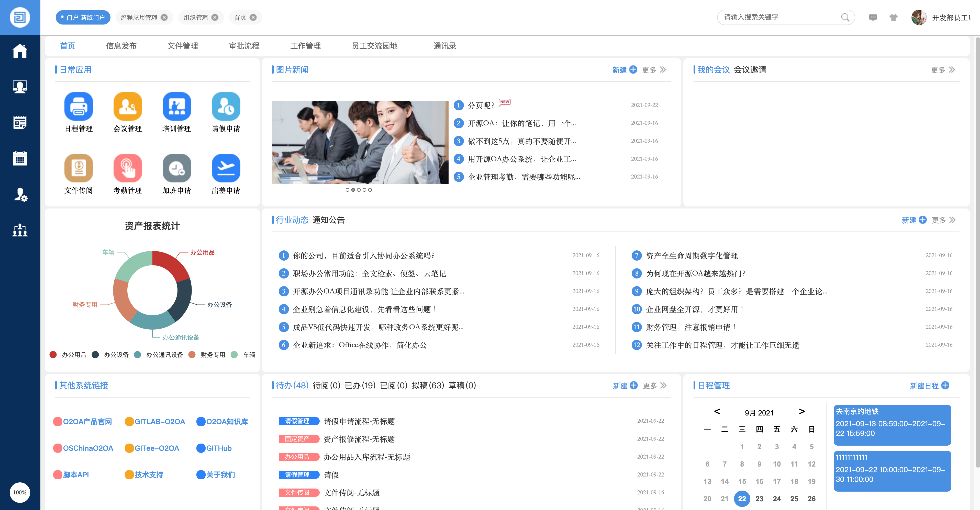Image resolution: width=980 pixels, height=510 pixels.
Task: Click the home icon in left sidebar
Action: pyautogui.click(x=20, y=51)
